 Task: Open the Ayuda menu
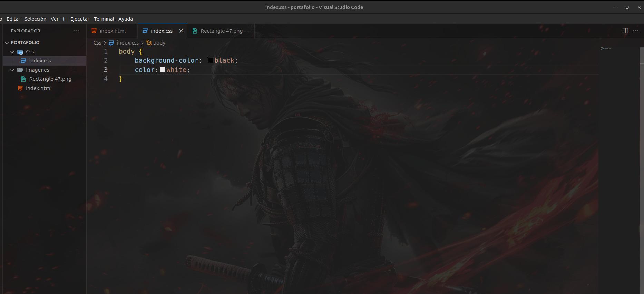coord(126,19)
